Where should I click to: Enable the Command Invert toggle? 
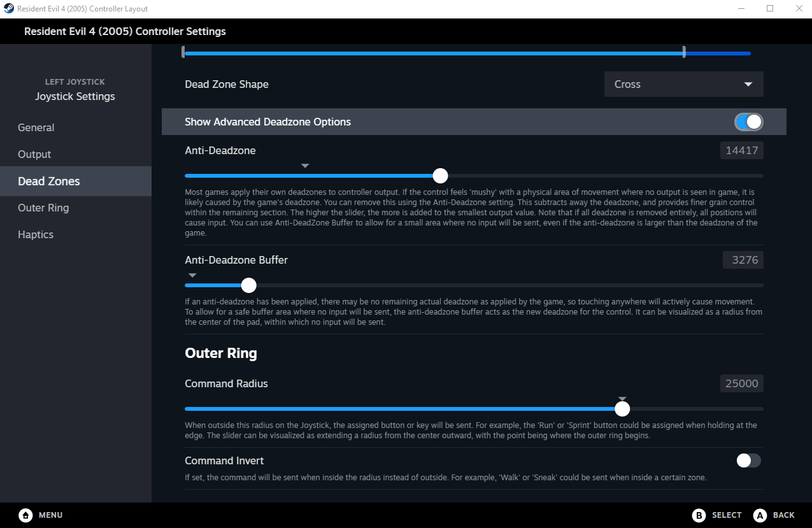coord(748,460)
